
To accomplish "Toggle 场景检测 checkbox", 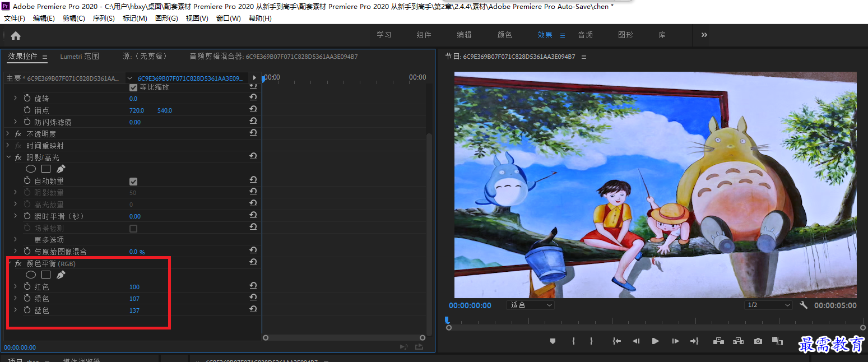I will coord(133,229).
